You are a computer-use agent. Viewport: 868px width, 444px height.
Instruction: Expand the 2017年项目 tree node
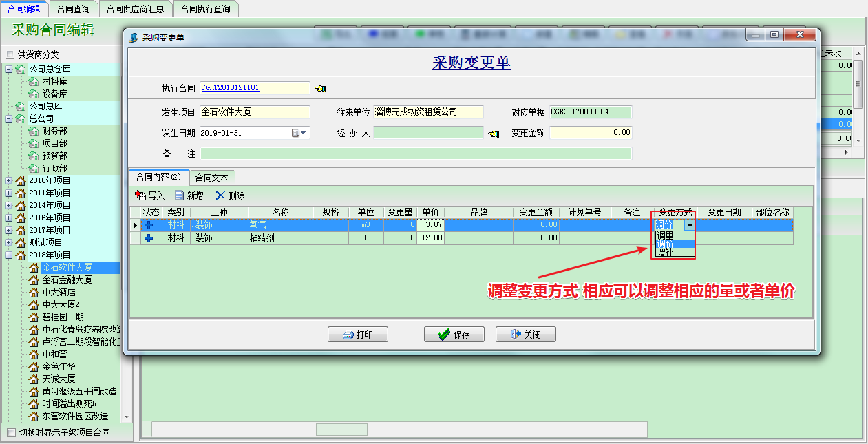[x=9, y=230]
